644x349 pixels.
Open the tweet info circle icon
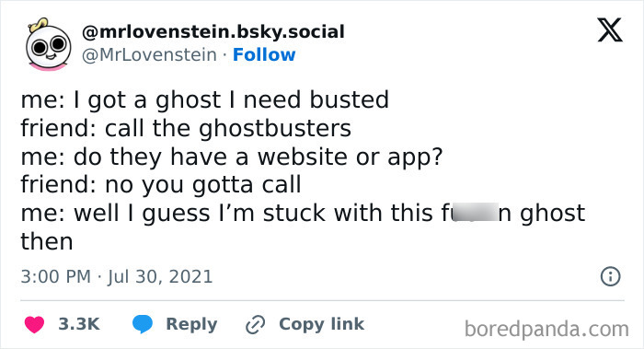coord(610,276)
